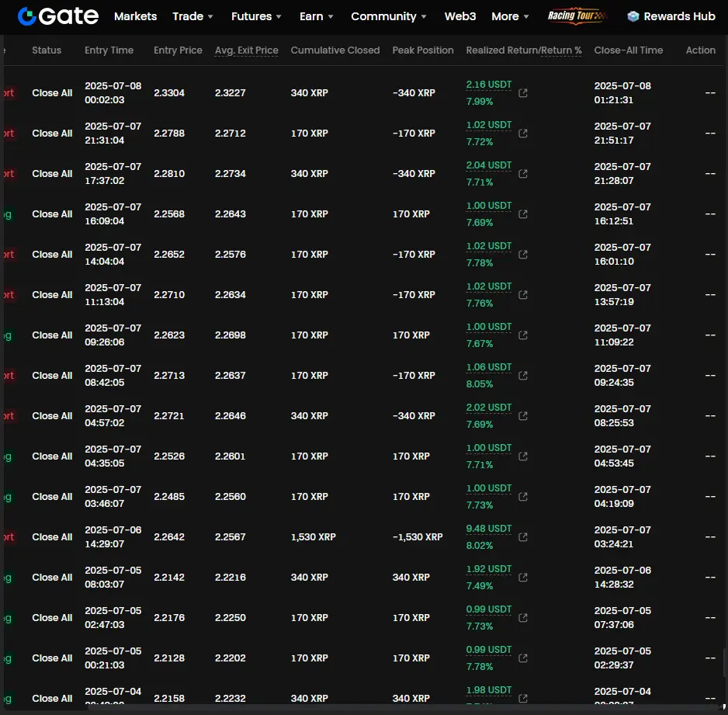This screenshot has width=728, height=715.
Task: Share the 1.02 USDT 7.76% return row
Action: click(523, 295)
